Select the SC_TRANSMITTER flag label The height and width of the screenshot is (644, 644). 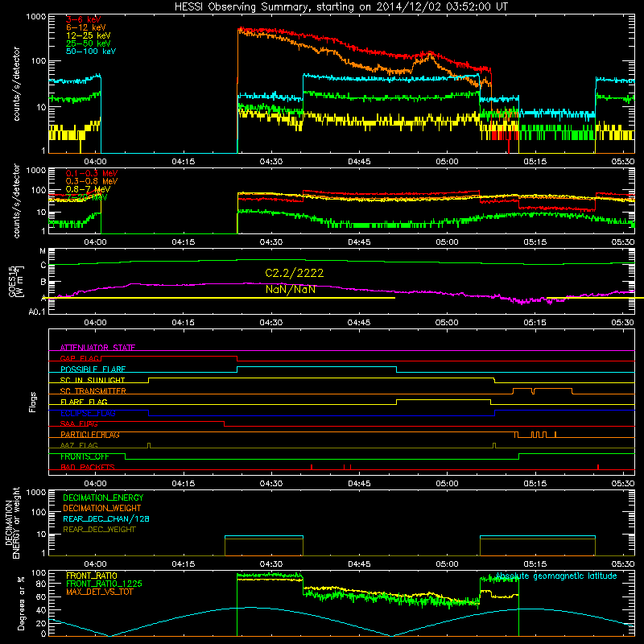[x=93, y=391]
